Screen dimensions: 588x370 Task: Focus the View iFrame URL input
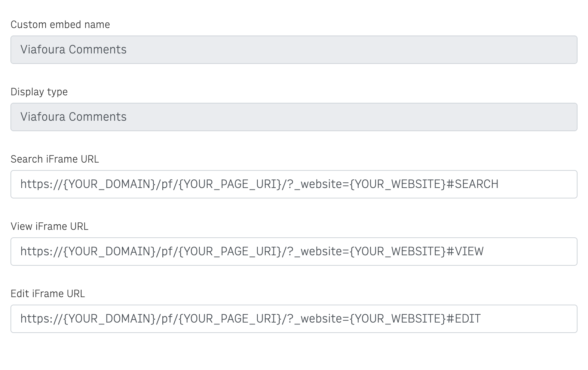[294, 252]
